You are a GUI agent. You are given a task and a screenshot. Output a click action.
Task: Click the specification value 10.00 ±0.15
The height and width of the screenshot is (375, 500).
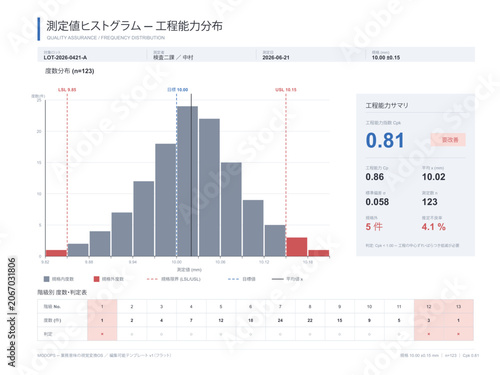[x=386, y=58]
